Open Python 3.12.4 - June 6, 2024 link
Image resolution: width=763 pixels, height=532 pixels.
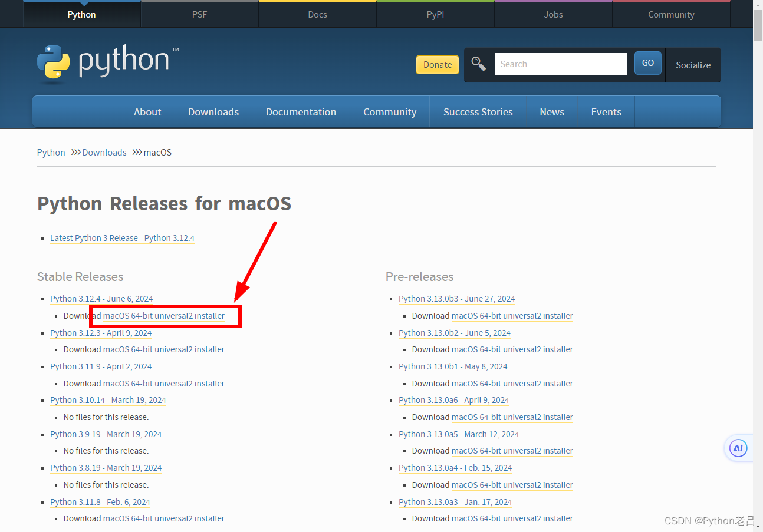point(101,299)
